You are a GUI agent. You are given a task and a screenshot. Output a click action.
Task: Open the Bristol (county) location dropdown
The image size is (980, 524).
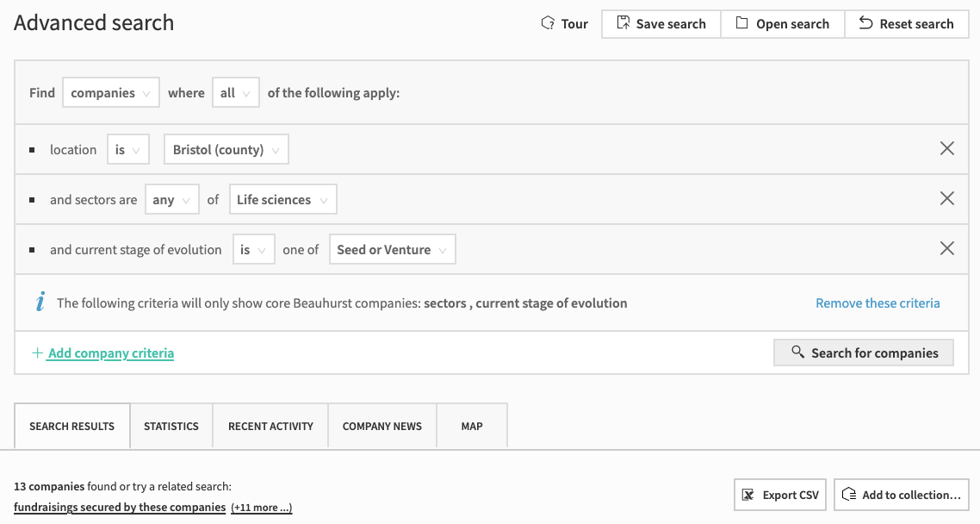[226, 150]
